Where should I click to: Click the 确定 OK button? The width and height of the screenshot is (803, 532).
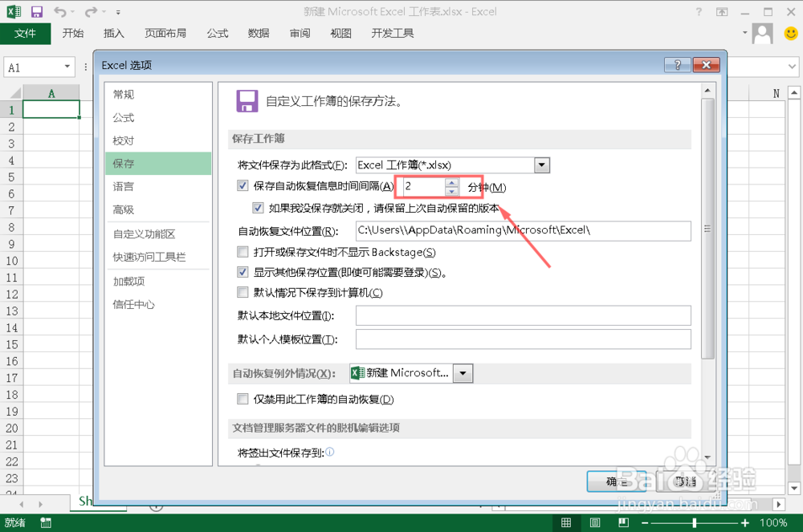pos(617,481)
